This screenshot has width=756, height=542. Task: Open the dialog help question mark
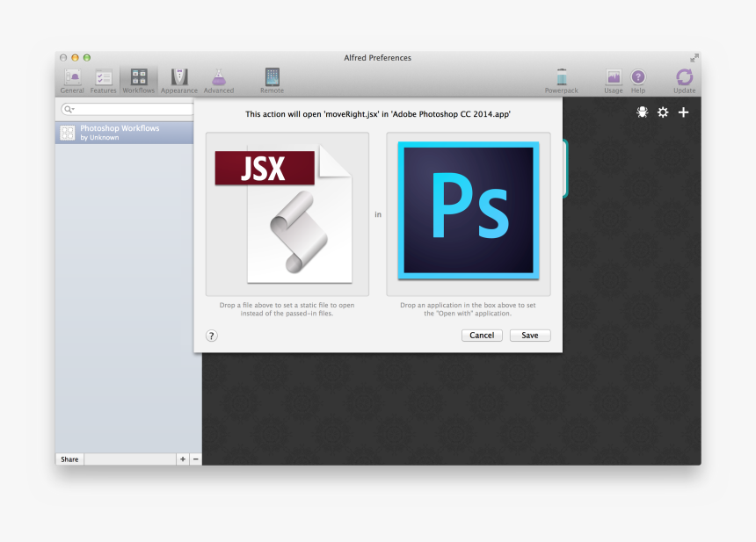212,336
